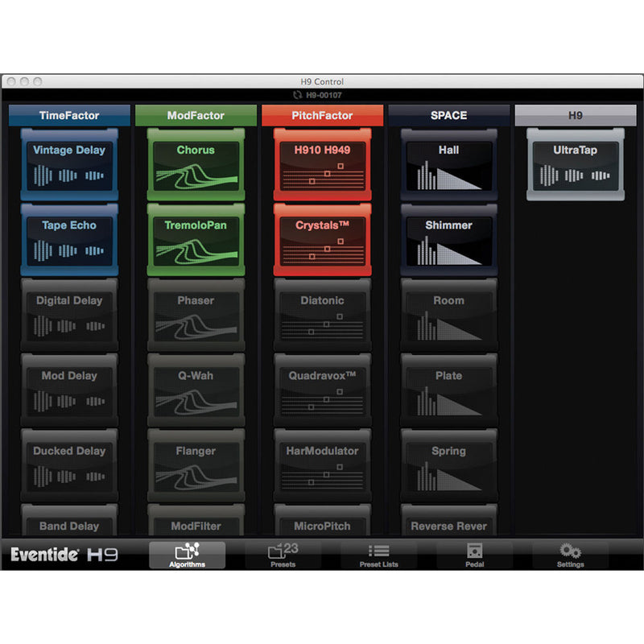Switch to the ModFactor column header
Screen dimensions: 644x644
(196, 115)
